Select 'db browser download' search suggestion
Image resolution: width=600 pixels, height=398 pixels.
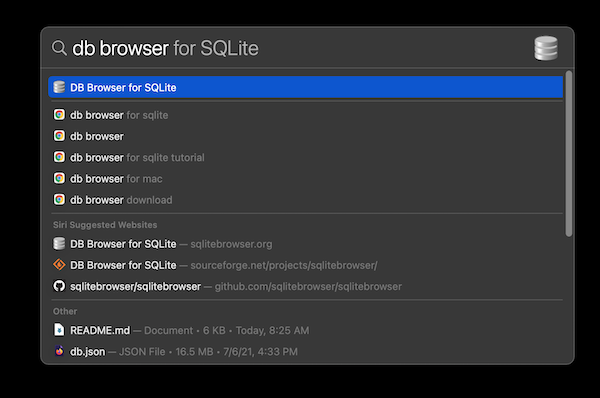click(x=305, y=200)
